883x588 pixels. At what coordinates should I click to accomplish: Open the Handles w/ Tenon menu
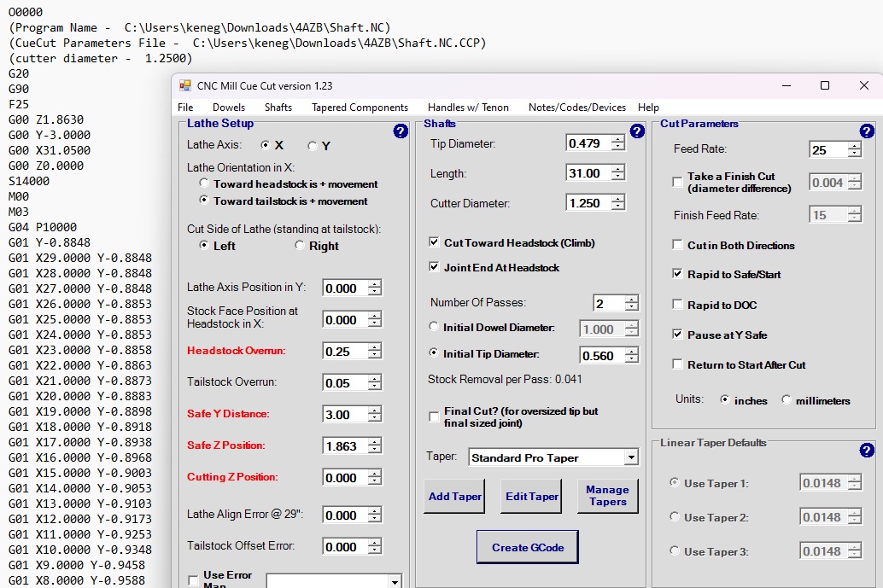468,108
